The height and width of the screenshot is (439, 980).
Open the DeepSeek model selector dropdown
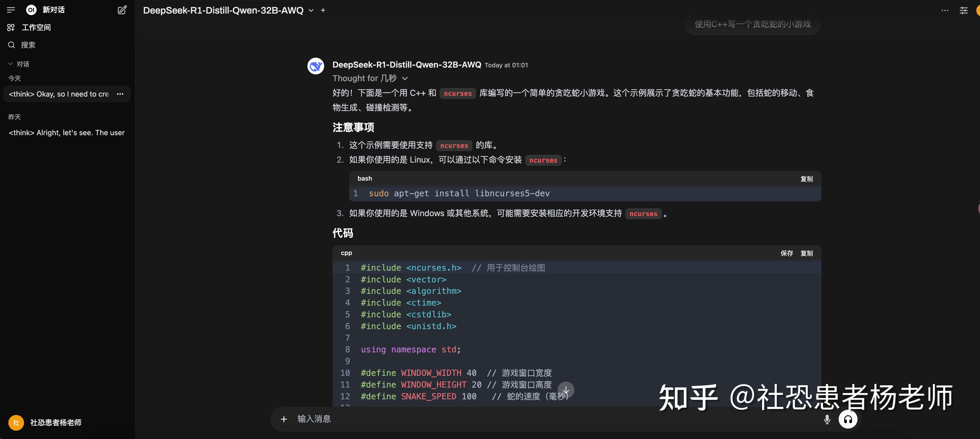point(311,10)
